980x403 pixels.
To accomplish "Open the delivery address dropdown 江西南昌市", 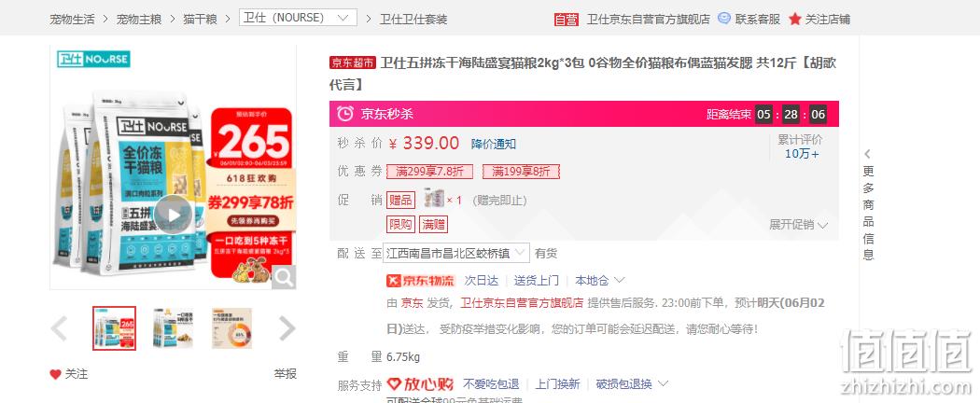I will [x=456, y=253].
